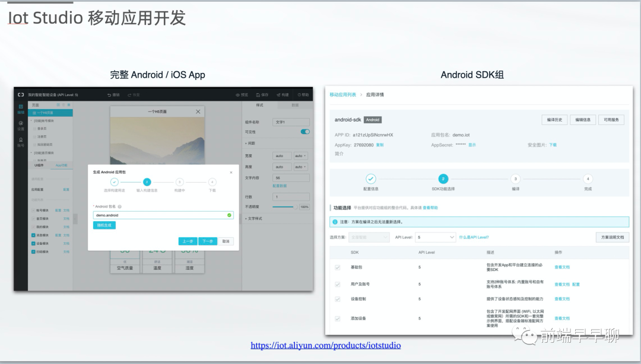Click the 下一步 button in dialog

click(x=208, y=241)
